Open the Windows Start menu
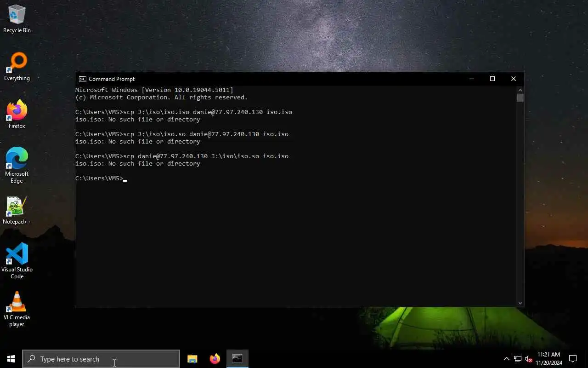This screenshot has width=588, height=368. pyautogui.click(x=11, y=359)
